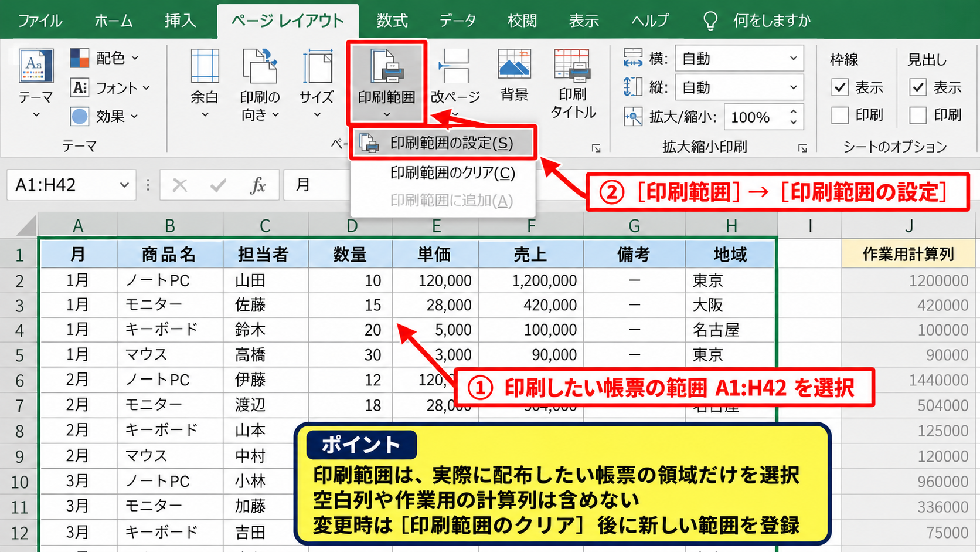The image size is (980, 552).
Task: Click the cell with 1440000 in column J
Action: (x=908, y=380)
